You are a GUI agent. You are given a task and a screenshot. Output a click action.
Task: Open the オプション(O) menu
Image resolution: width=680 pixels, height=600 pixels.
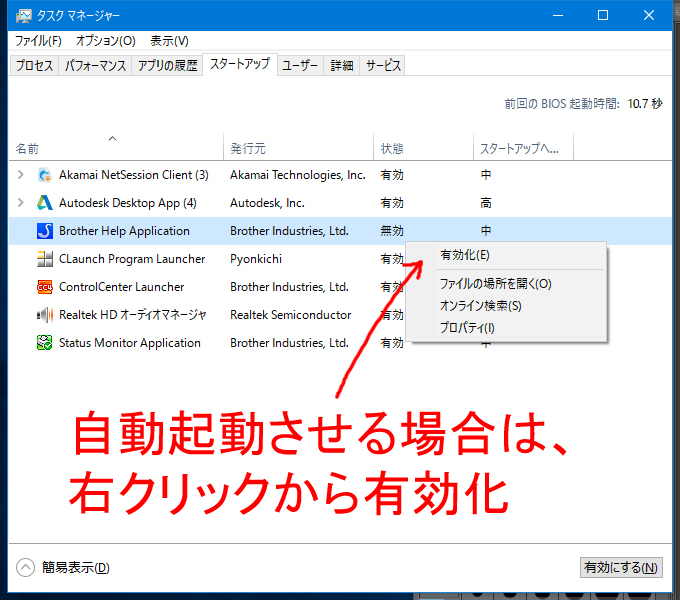[106, 41]
